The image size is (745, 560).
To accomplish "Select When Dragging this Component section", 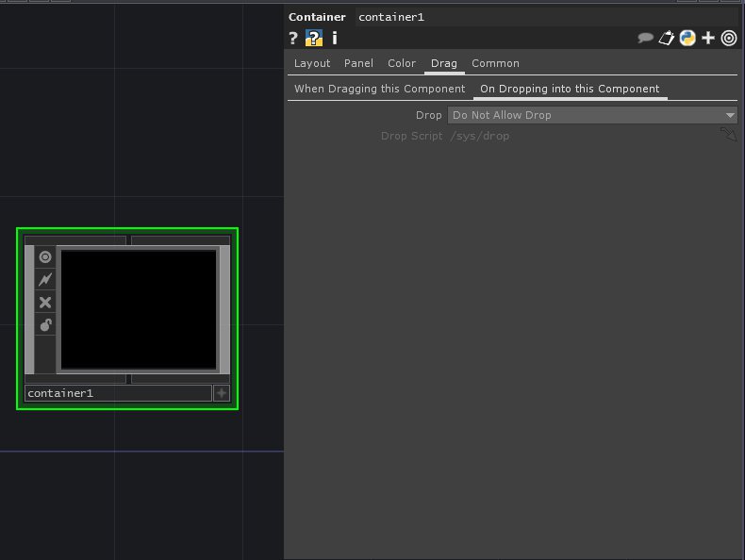I will click(x=379, y=89).
